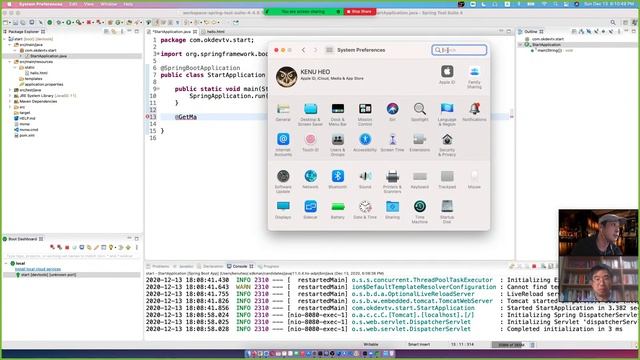Collapse the local node in Boot Dashboard
Viewport: 640px width, 360px height.
6,263
